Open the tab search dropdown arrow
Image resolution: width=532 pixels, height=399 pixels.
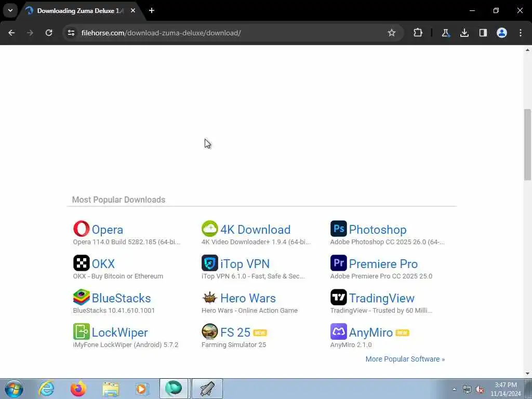10,10
